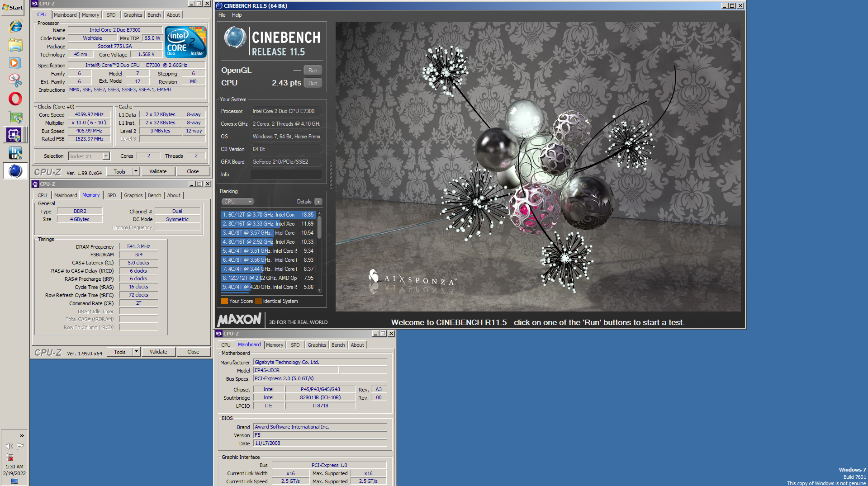Click the Start button
The height and width of the screenshot is (486, 868).
pos(13,8)
